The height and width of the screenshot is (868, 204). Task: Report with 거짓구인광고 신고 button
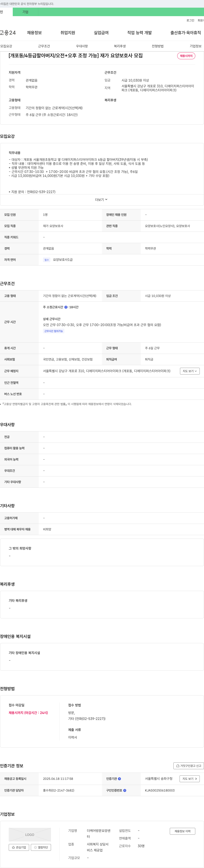point(189,766)
